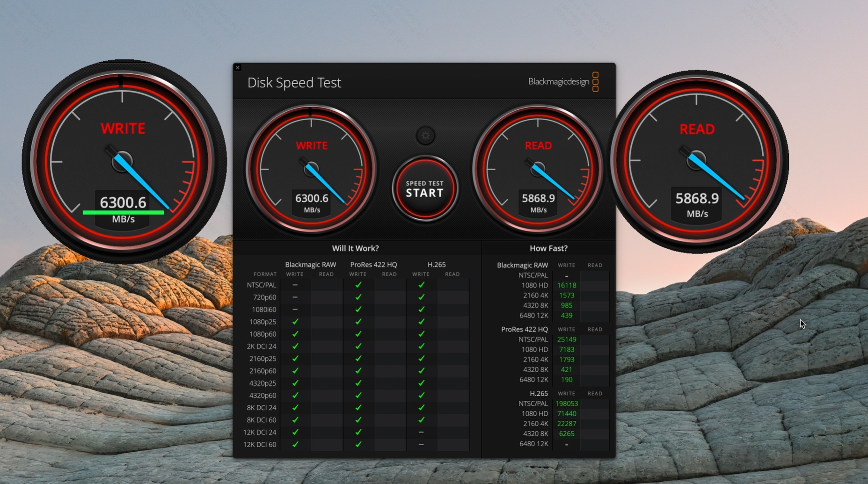Click the ProRes 422 HQ NTSC/PAL write checkmark

tap(358, 285)
